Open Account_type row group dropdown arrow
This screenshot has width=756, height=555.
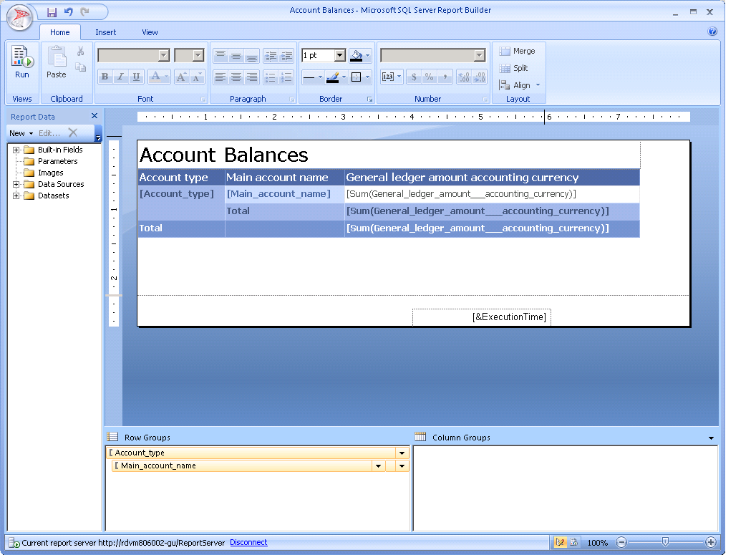tap(402, 453)
